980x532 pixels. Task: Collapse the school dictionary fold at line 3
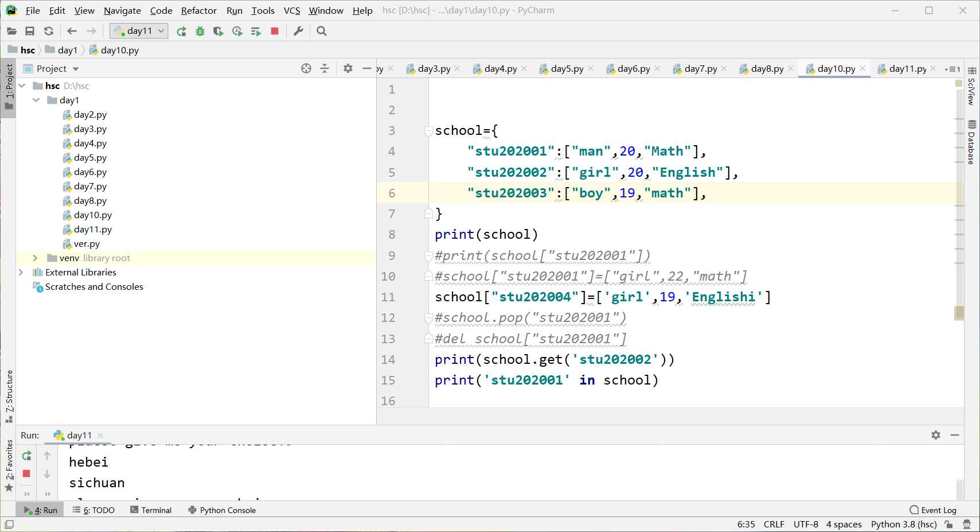coord(428,130)
